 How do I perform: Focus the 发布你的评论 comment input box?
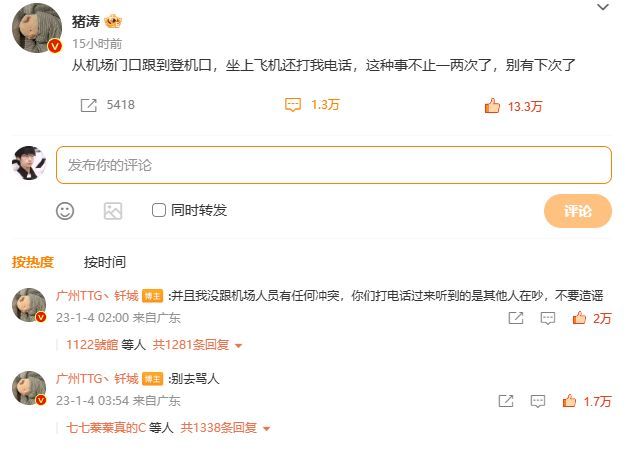tap(334, 165)
